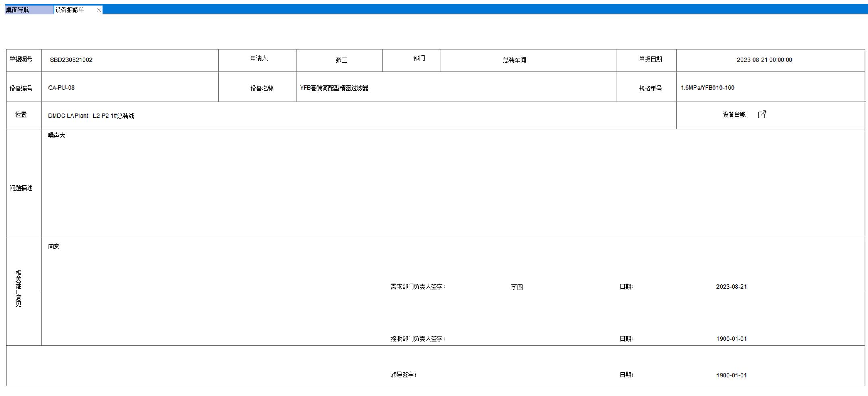Click the 领导签字 label
The height and width of the screenshot is (396, 868).
(x=403, y=375)
